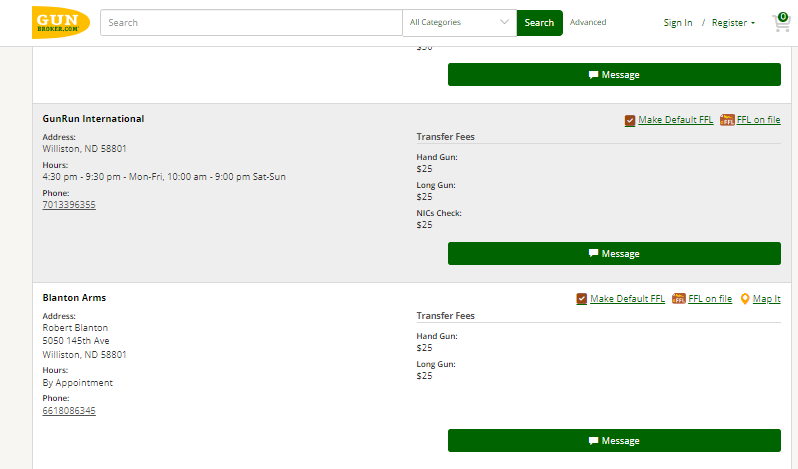Screen dimensions: 798x469
Task: Message GunRun International dealer
Action: point(614,253)
